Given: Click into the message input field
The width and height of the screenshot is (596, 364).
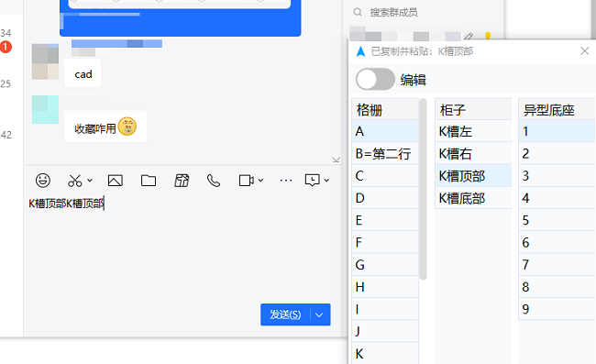Looking at the screenshot, I should tap(182, 247).
